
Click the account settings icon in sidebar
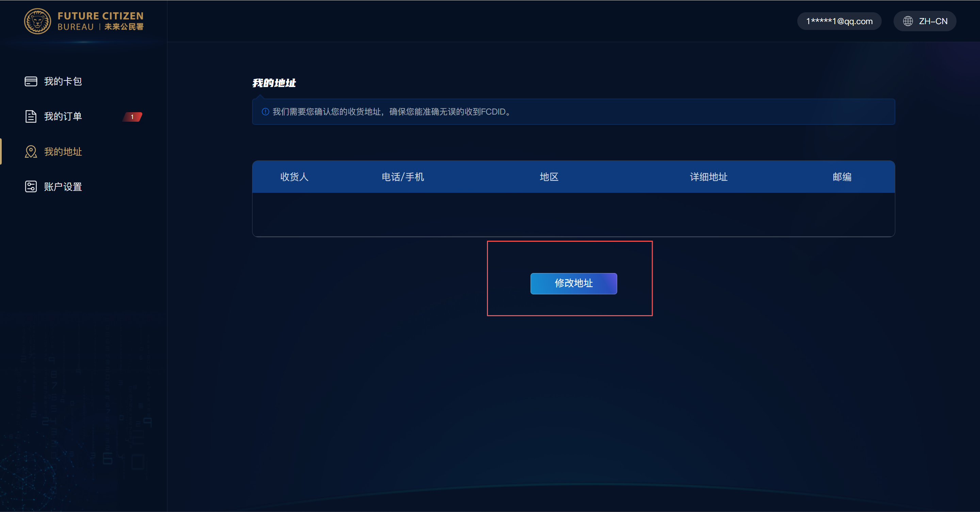pyautogui.click(x=31, y=187)
